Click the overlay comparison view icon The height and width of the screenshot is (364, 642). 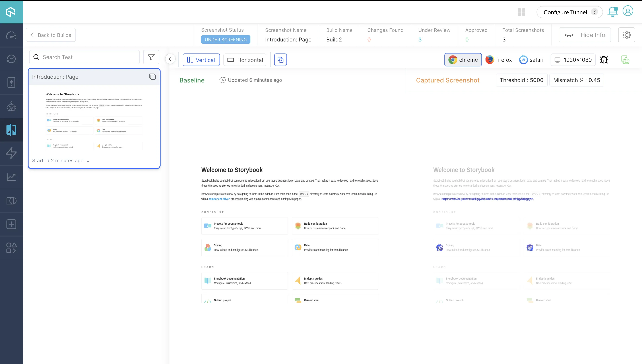tap(281, 60)
